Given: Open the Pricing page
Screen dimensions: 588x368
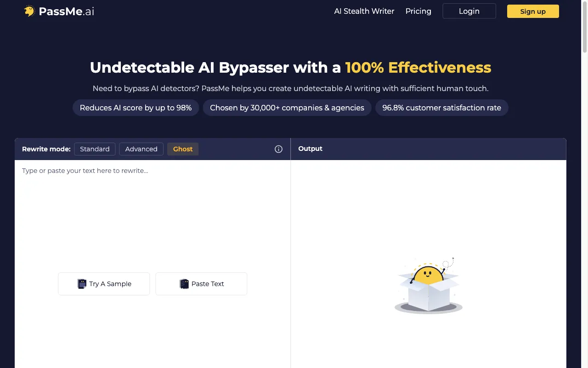Looking at the screenshot, I should pos(418,11).
